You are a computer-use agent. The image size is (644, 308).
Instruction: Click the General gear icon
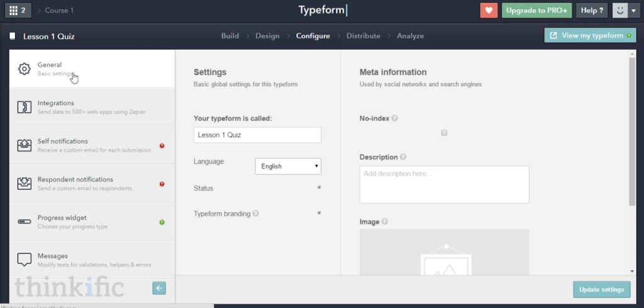[25, 69]
